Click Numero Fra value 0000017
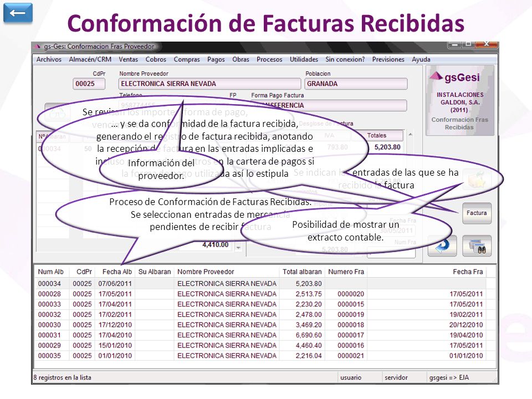Image resolution: width=532 pixels, height=399 pixels. (x=351, y=335)
